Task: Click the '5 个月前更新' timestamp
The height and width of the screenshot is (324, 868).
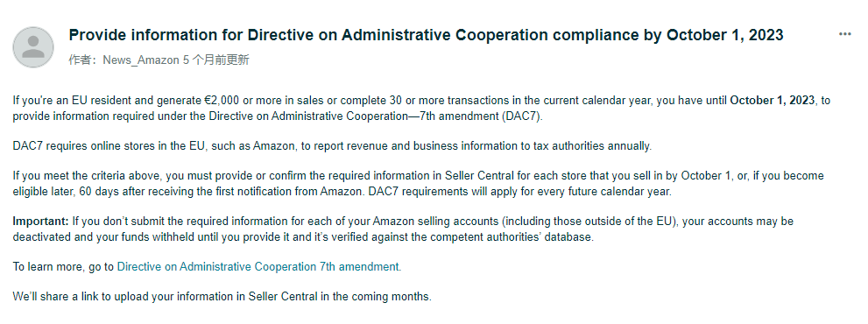Action: click(x=215, y=60)
